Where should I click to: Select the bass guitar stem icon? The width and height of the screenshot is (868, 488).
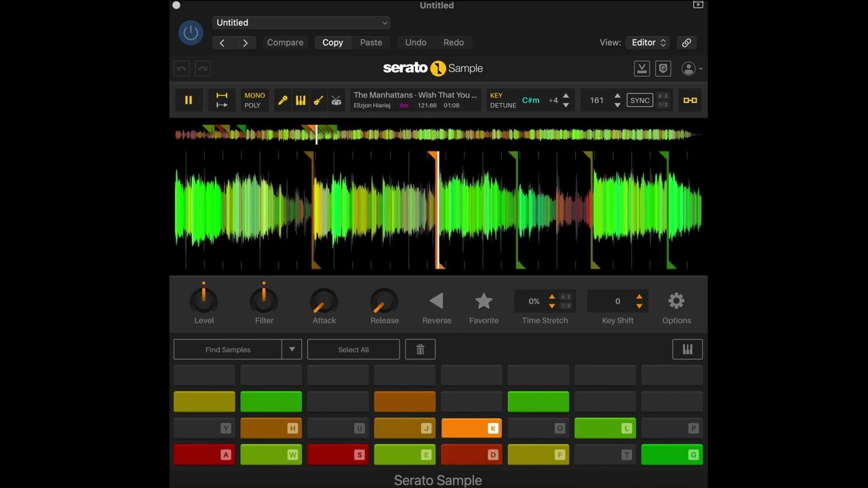pyautogui.click(x=318, y=100)
